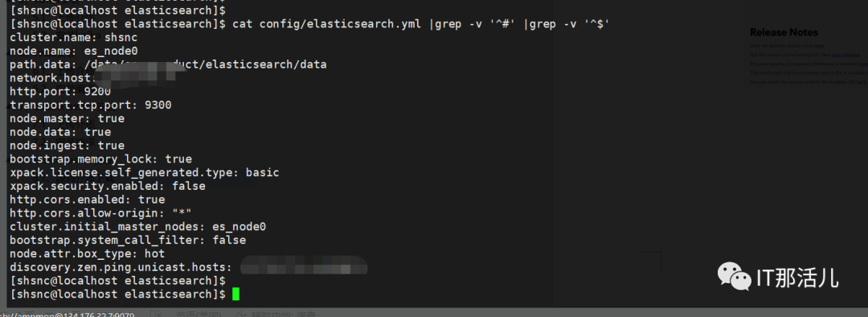This screenshot has height=317, width=868.
Task: Click the ssh connection address in the status bar
Action: tap(67, 315)
